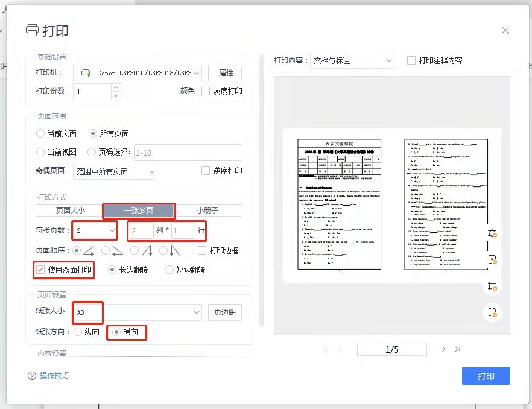Jump to last preview page arrow
Screen dimensions: 532x409
coord(458,349)
